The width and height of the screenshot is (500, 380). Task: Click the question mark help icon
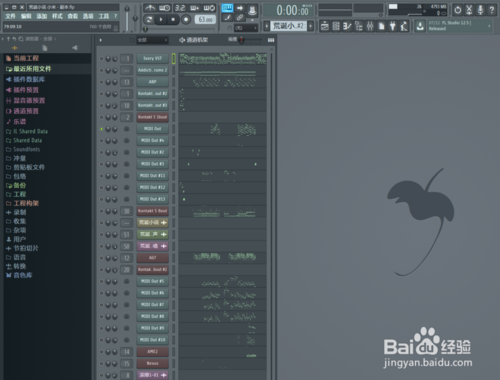[492, 10]
